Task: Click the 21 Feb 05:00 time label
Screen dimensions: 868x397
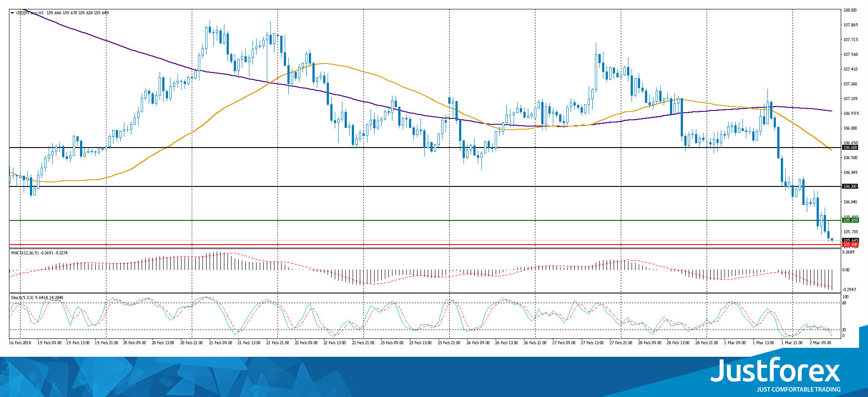Action: click(220, 343)
